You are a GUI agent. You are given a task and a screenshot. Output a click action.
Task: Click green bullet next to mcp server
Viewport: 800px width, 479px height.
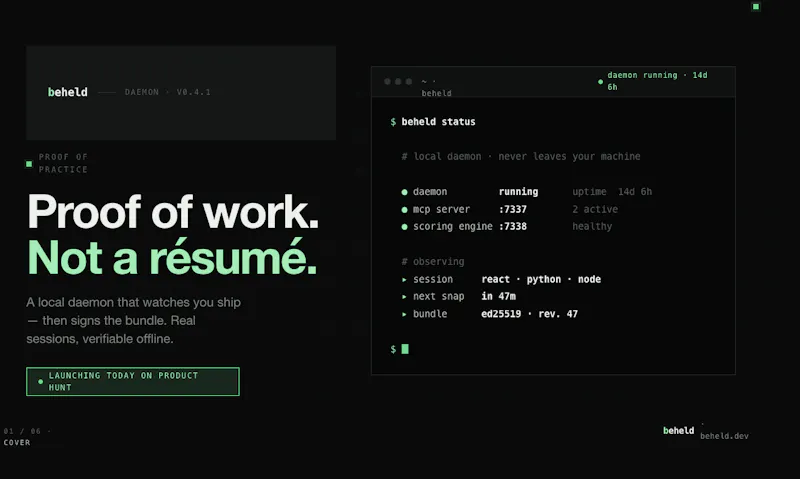(405, 210)
